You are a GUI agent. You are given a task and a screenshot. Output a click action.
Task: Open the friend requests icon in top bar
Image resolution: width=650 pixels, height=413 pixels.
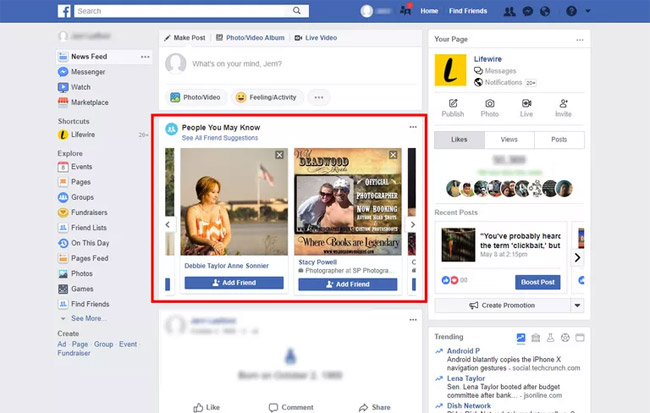(x=509, y=11)
